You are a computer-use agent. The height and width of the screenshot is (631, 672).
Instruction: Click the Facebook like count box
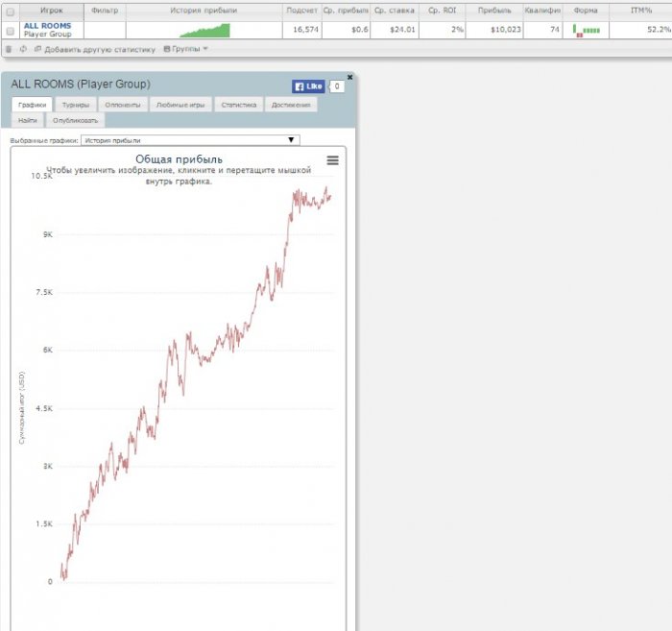[337, 86]
